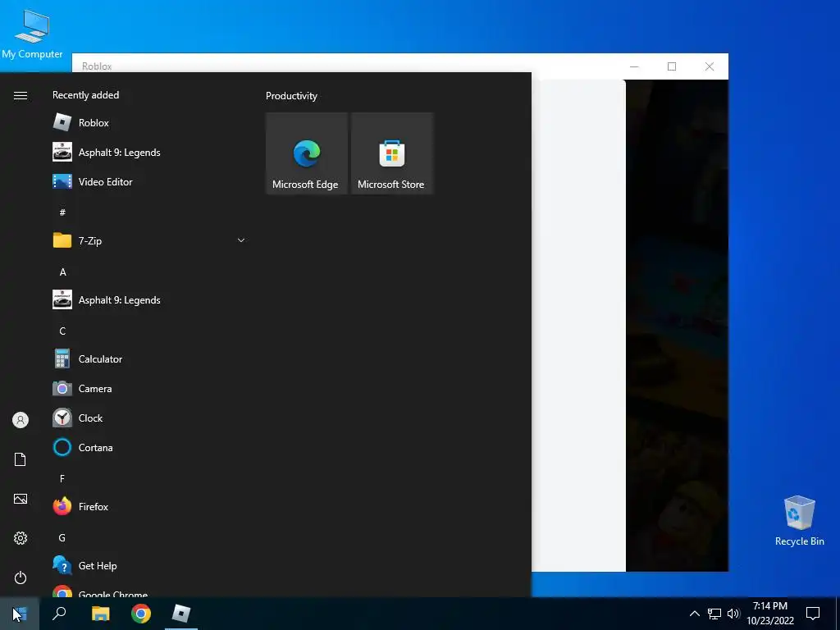Click the 'C' letter header
Viewport: 840px width, 630px height.
[x=62, y=331]
